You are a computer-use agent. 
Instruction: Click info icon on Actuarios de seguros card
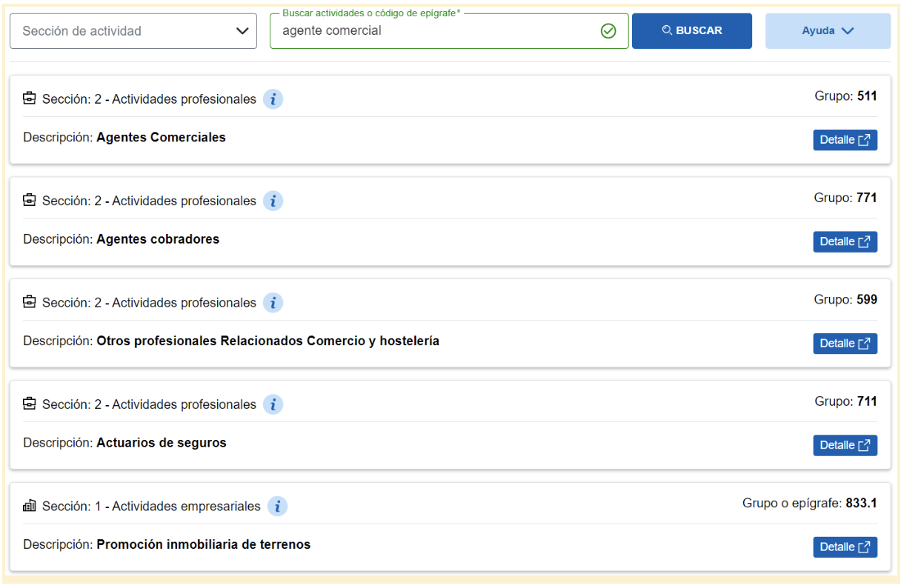click(x=273, y=404)
